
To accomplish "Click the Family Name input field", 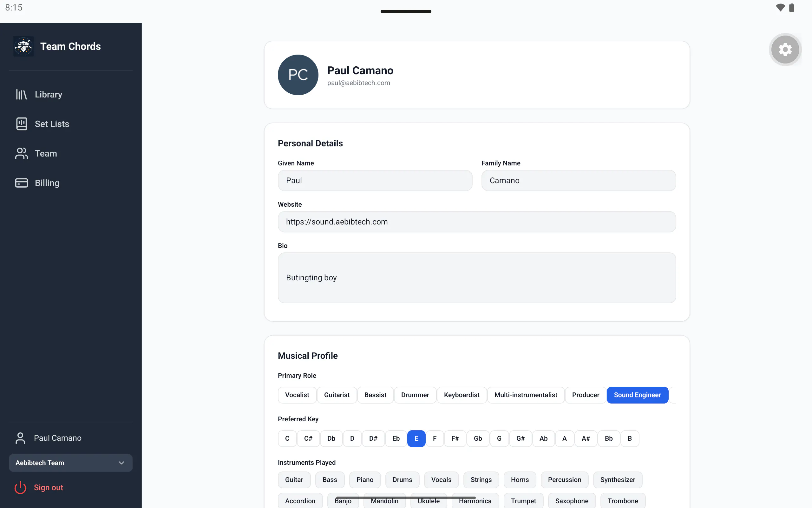I will tap(579, 180).
